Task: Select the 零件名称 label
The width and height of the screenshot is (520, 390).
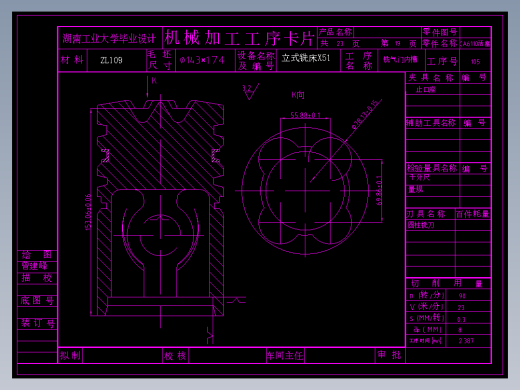Action: tap(440, 43)
